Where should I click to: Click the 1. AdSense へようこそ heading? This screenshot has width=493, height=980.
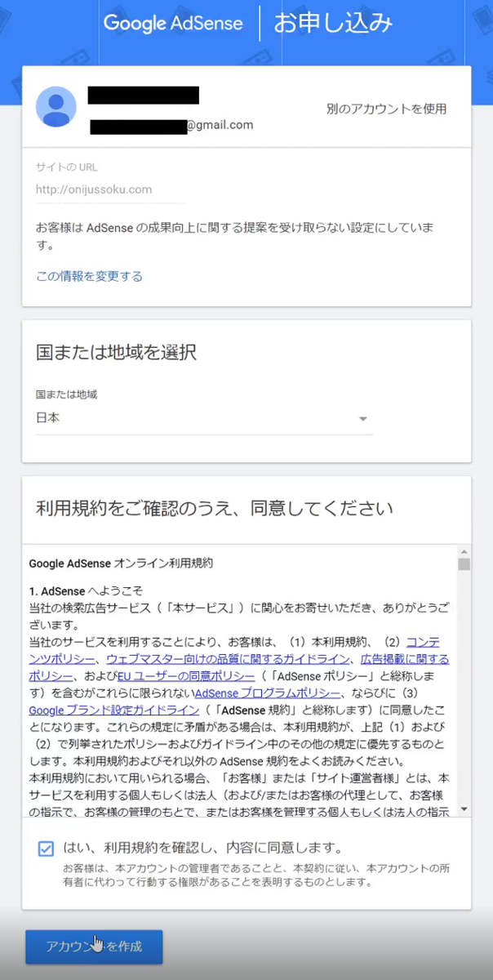(x=86, y=591)
